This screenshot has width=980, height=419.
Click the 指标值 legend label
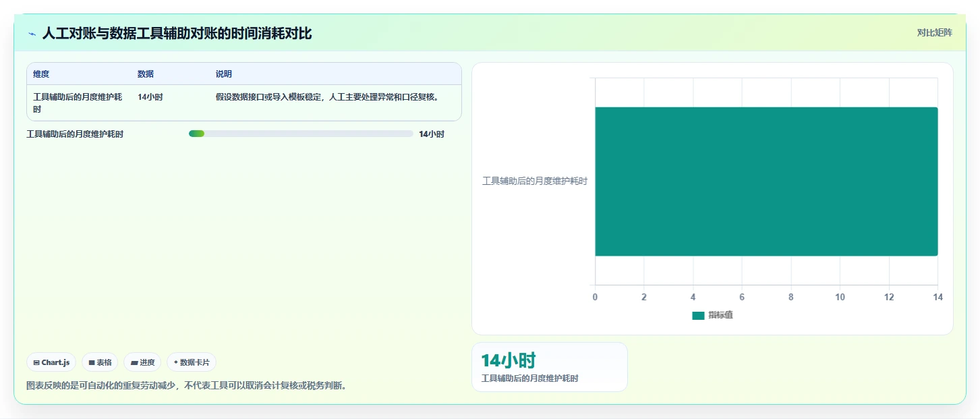point(720,316)
